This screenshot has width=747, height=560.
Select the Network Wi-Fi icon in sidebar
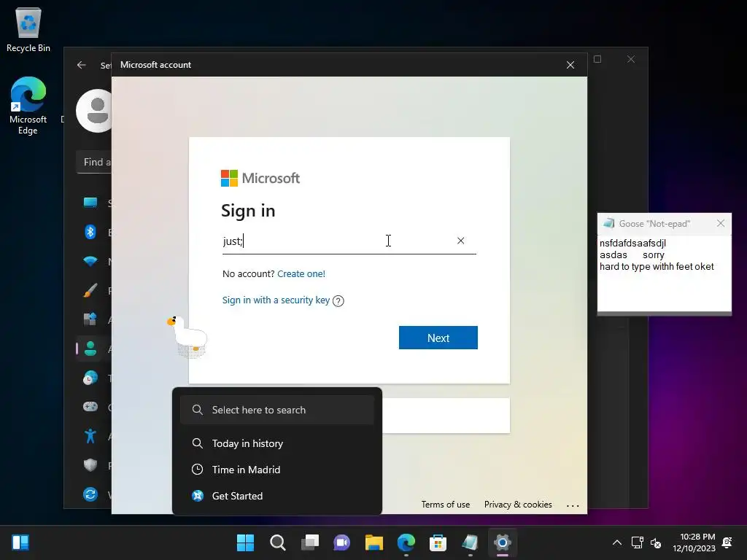(90, 261)
